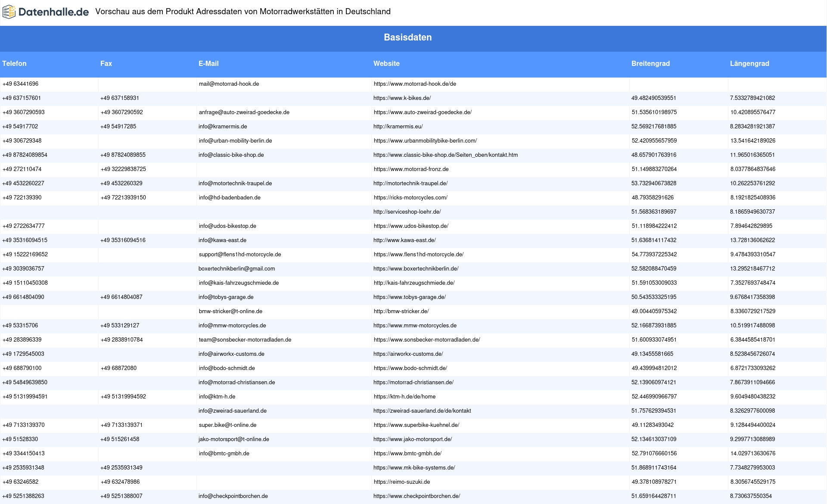The width and height of the screenshot is (827, 504).
Task: Open website https://motorrad-christiansen.de/
Action: [x=413, y=383]
